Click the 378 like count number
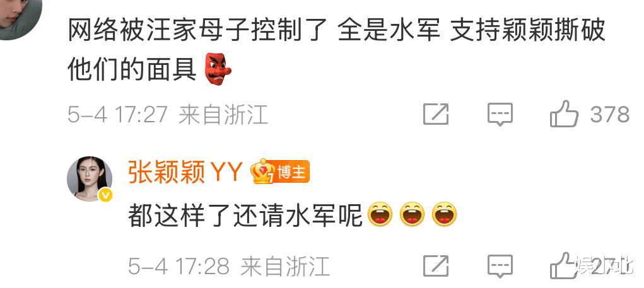Screen dimensions: 644x288 609,115
